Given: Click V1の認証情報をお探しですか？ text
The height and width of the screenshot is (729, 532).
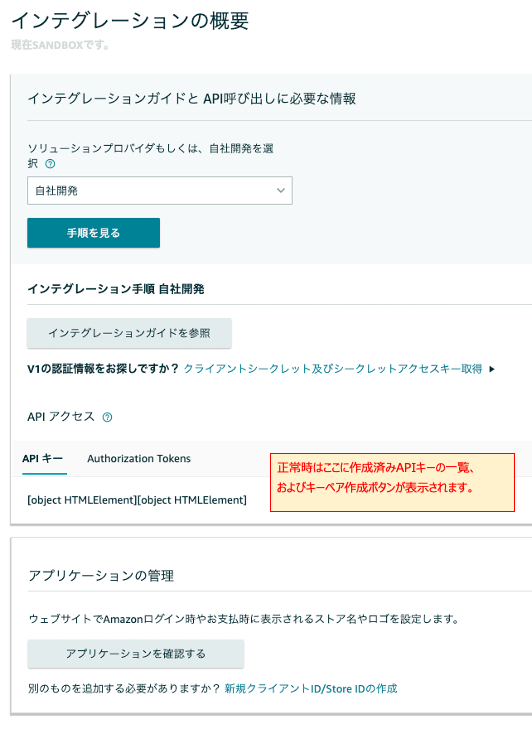Looking at the screenshot, I should coord(103,369).
